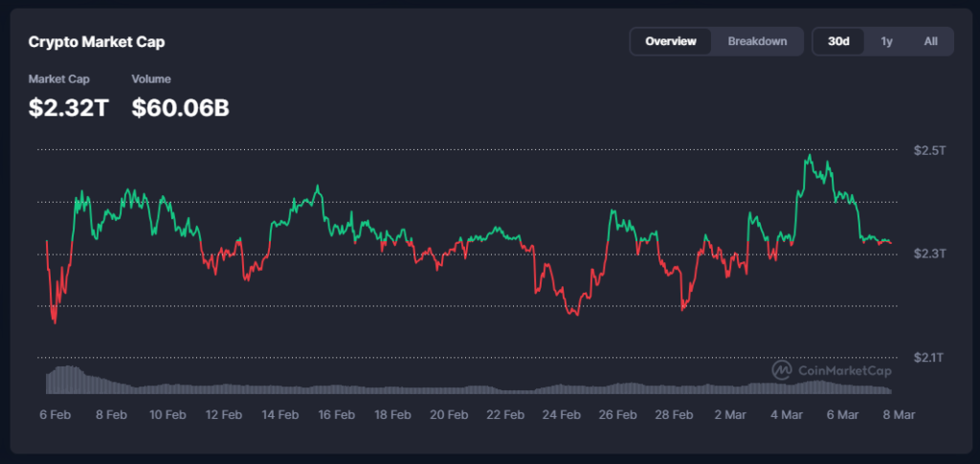Click the 4 Mar date label

click(786, 415)
